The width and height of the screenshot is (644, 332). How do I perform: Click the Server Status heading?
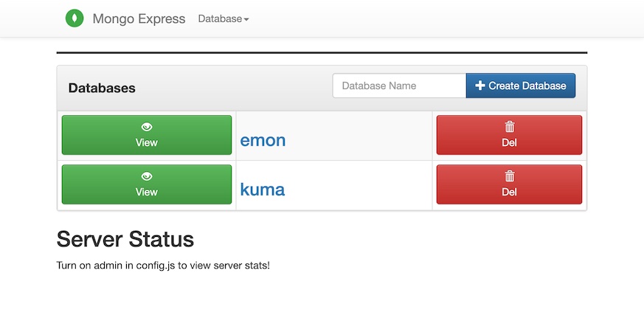(x=125, y=239)
